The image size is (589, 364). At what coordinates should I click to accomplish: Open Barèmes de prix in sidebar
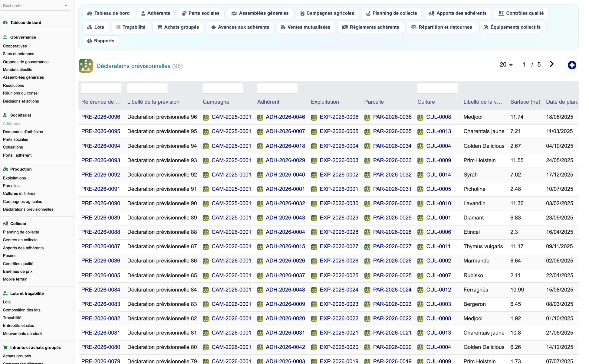coord(18,271)
